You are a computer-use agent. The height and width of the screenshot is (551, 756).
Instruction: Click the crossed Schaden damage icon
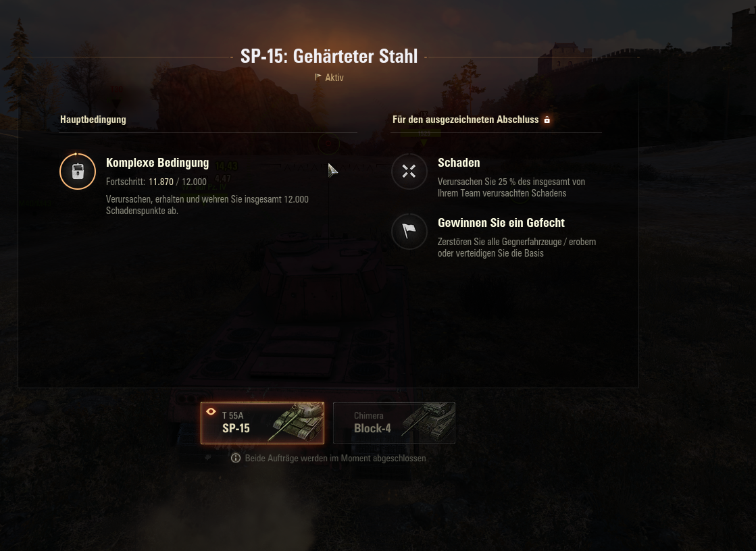tap(409, 171)
